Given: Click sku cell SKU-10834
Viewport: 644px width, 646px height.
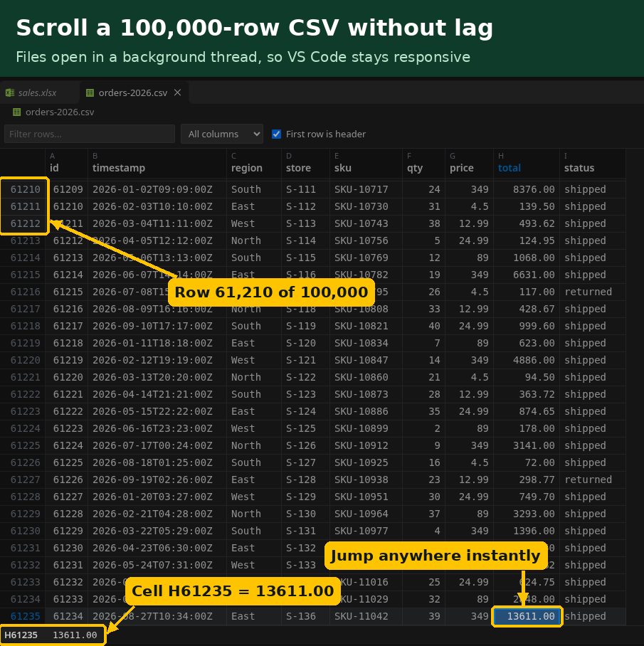Looking at the screenshot, I should (366, 343).
